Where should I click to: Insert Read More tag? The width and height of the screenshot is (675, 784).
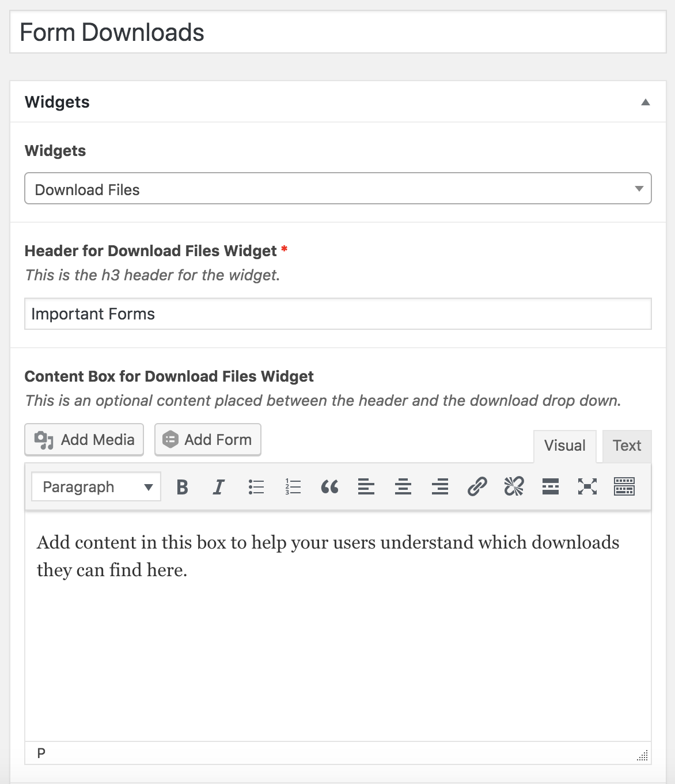click(x=551, y=487)
